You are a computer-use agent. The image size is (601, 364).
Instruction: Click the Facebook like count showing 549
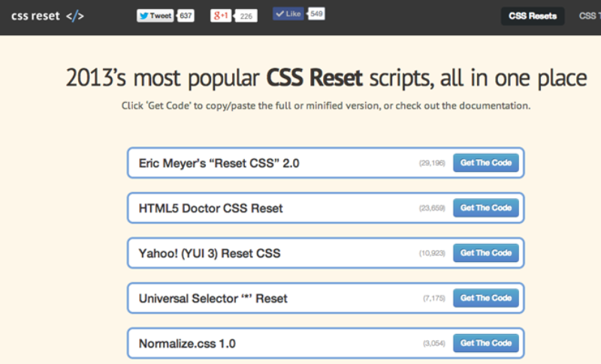pyautogui.click(x=316, y=14)
